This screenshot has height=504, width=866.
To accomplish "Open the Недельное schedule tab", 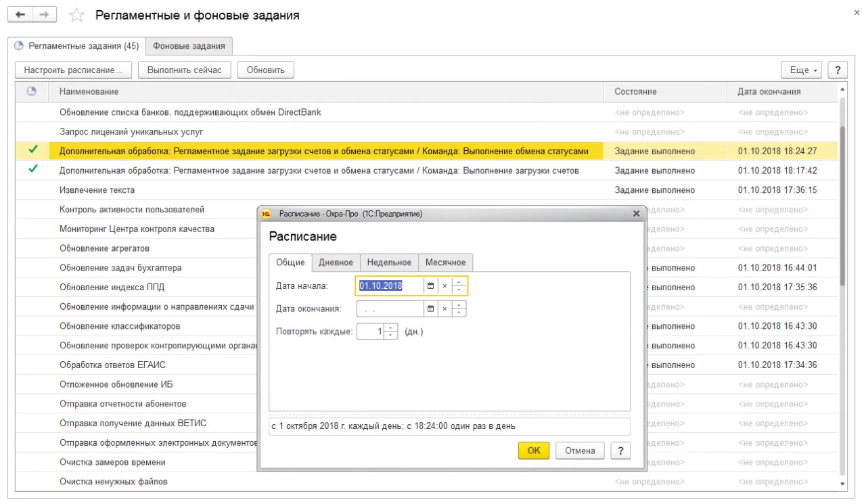I will coord(389,262).
